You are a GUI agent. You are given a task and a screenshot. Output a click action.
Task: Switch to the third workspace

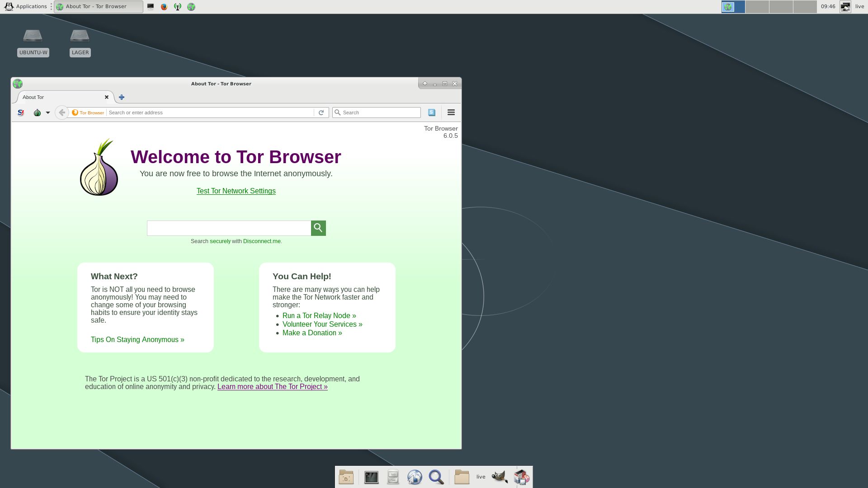781,7
